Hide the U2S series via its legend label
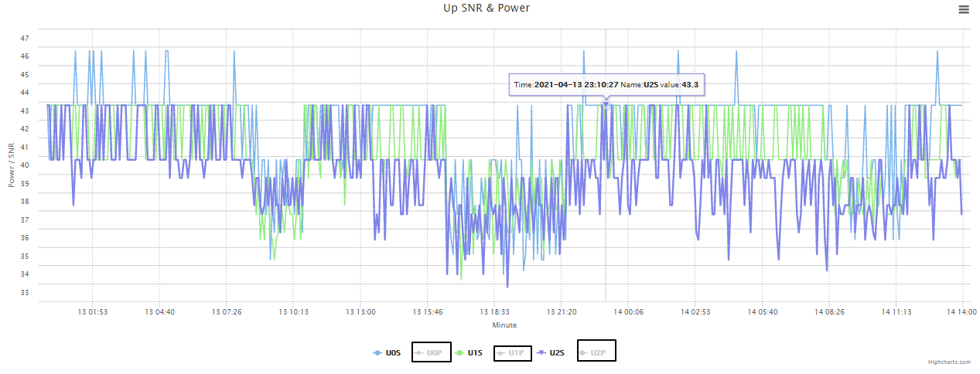This screenshot has width=980, height=374. click(557, 353)
